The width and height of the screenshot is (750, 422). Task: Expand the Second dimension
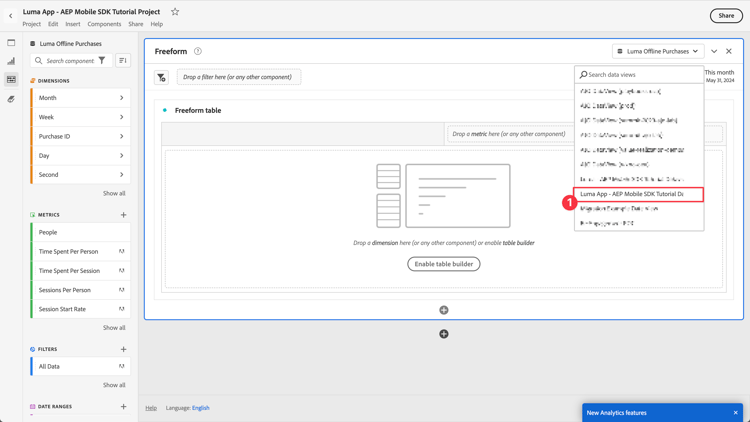121,175
